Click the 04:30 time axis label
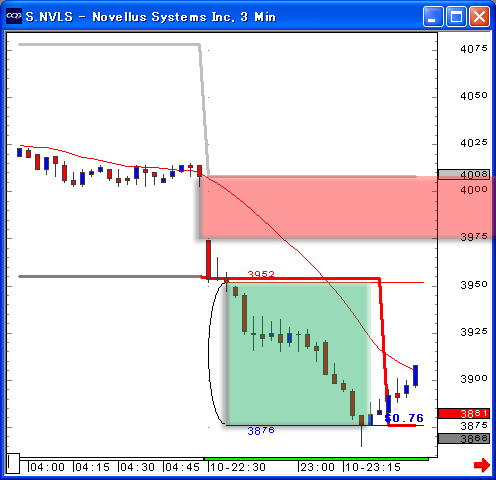 click(x=137, y=467)
